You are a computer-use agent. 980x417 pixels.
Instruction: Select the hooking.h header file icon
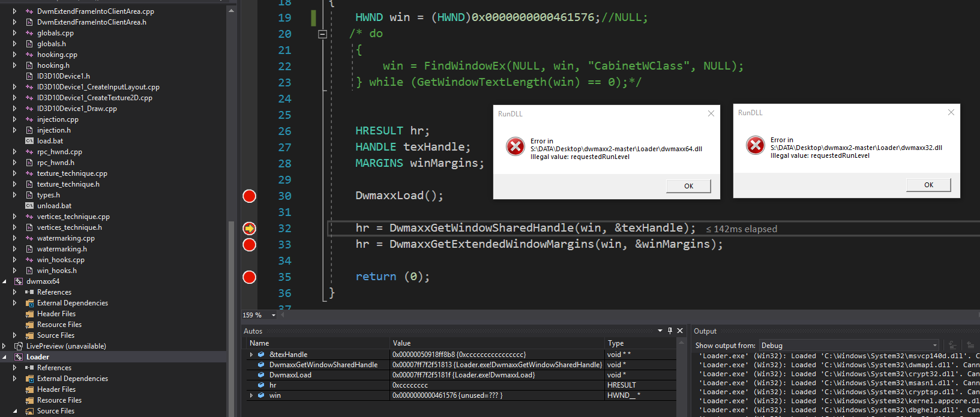[x=29, y=65]
